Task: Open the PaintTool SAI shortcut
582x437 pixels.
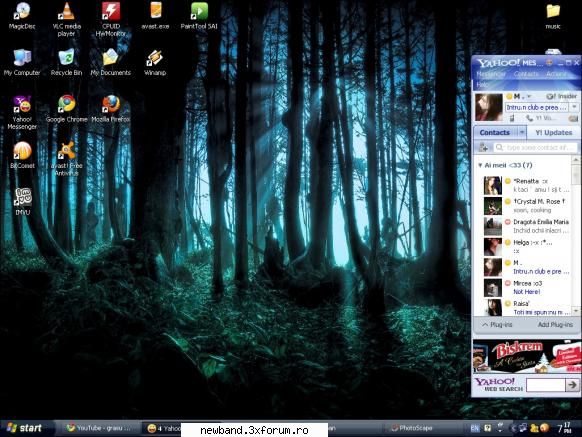Action: (x=199, y=16)
